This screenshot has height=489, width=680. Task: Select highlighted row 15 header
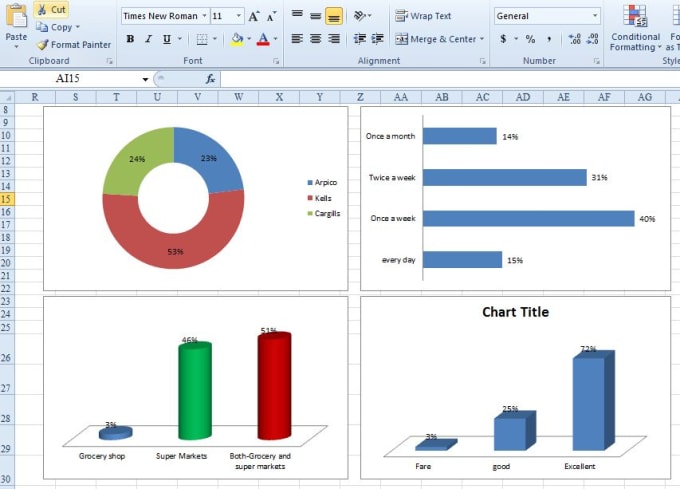7,199
